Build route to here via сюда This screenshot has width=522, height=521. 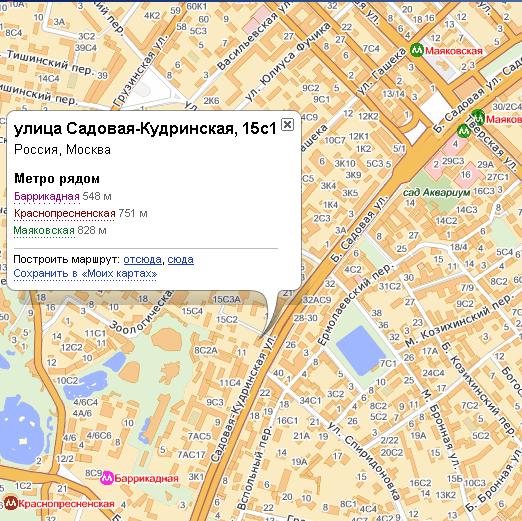pos(180,259)
